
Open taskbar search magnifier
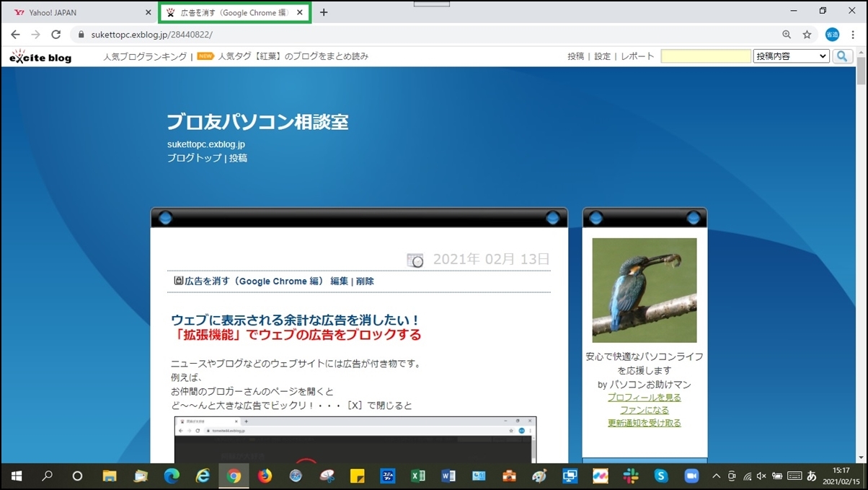point(47,476)
